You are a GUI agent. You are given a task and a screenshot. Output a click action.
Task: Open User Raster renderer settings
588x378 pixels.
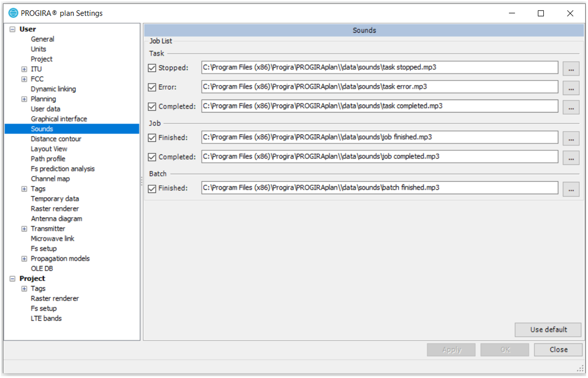pyautogui.click(x=55, y=209)
